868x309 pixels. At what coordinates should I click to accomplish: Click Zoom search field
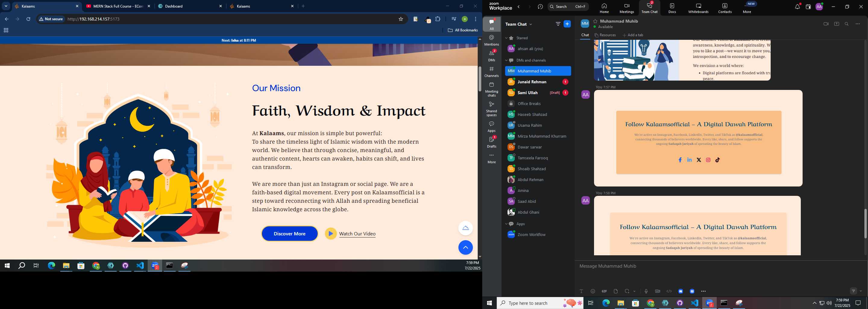tap(568, 7)
